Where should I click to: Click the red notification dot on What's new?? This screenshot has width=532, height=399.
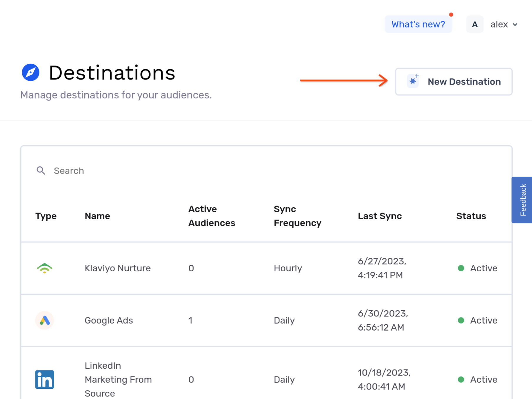point(451,15)
